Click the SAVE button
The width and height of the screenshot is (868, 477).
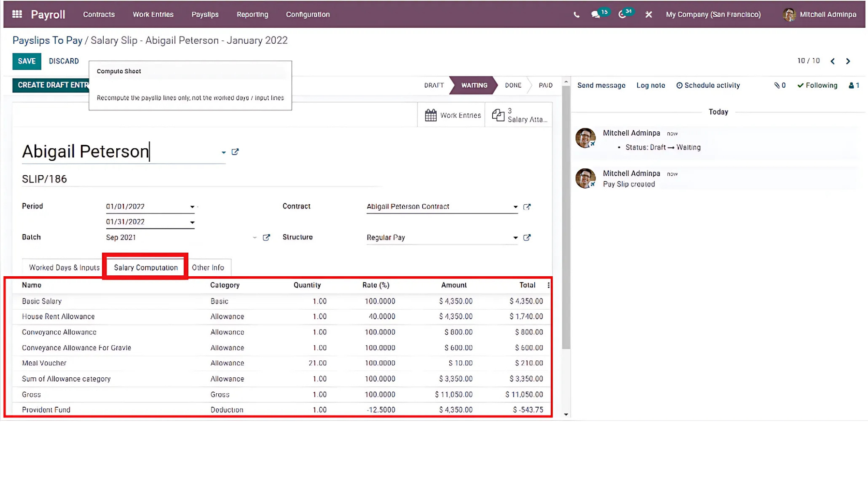(x=26, y=61)
